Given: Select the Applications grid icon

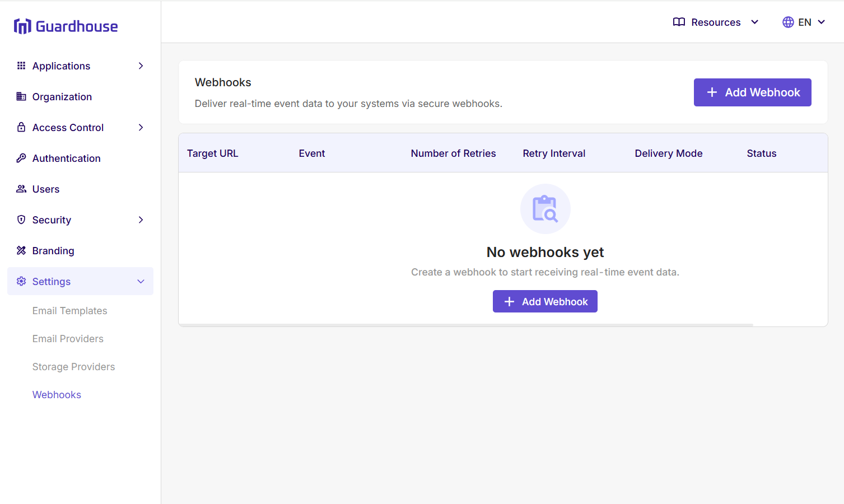Looking at the screenshot, I should coord(21,66).
